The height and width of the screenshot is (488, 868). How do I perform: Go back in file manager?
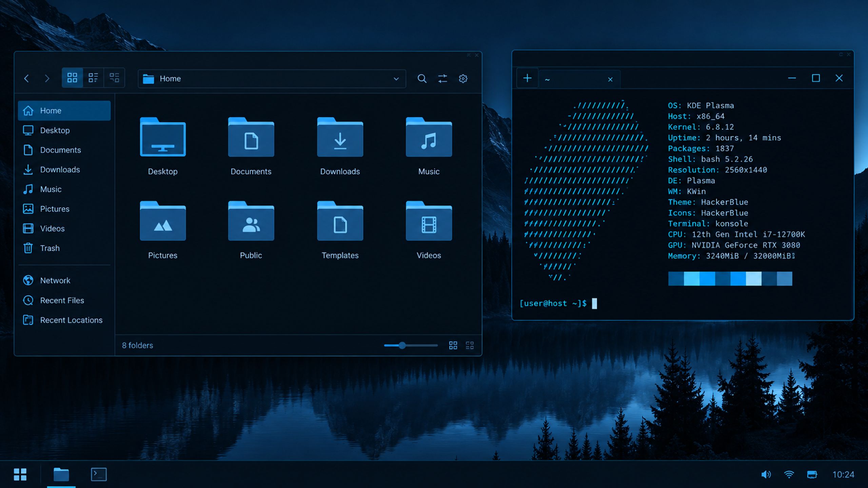[x=26, y=79]
